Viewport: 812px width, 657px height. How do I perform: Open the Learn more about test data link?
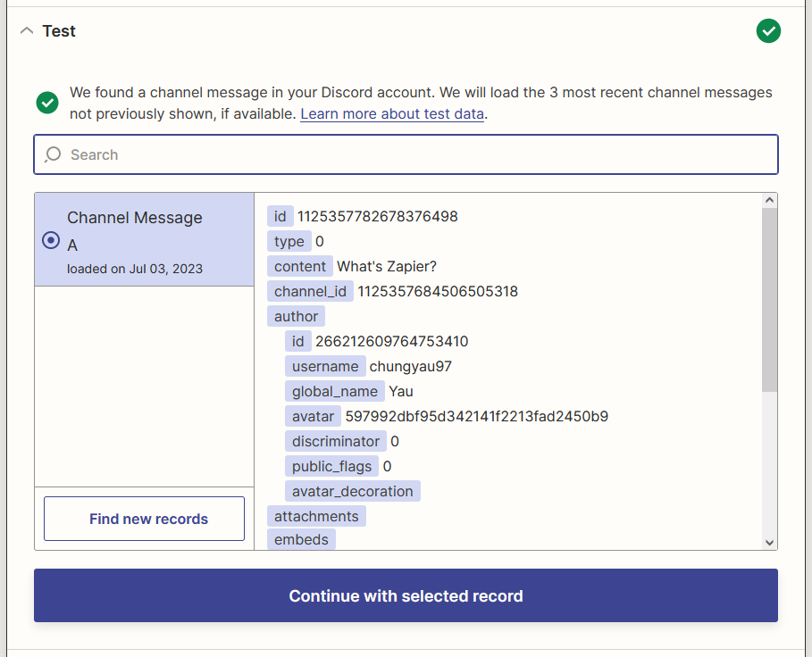[392, 114]
